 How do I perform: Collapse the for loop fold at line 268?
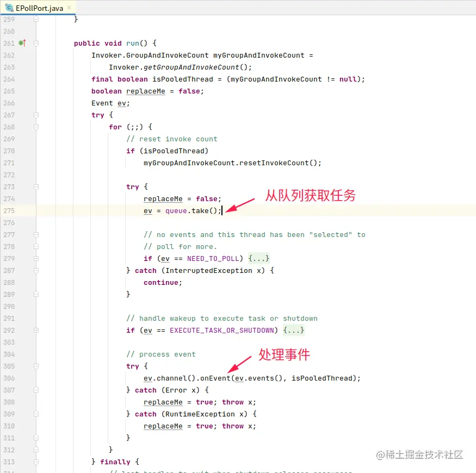click(x=36, y=127)
